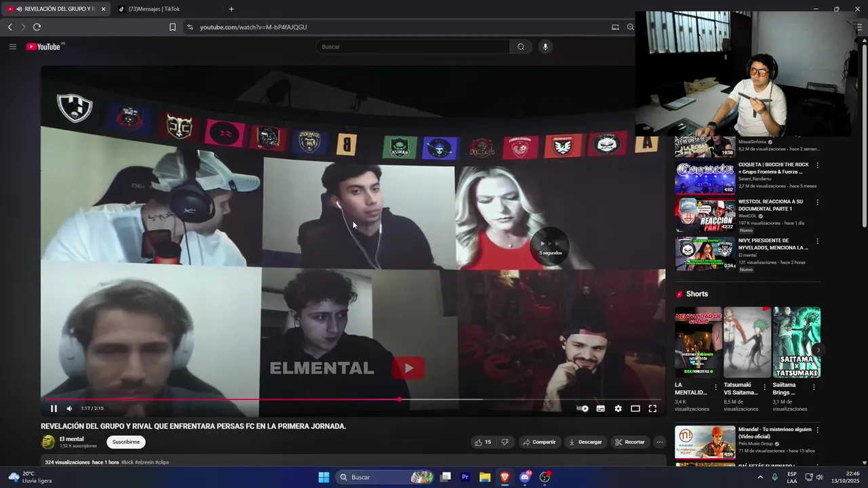The width and height of the screenshot is (868, 488).
Task: Open options menu for Miranda! video
Action: pos(817,430)
